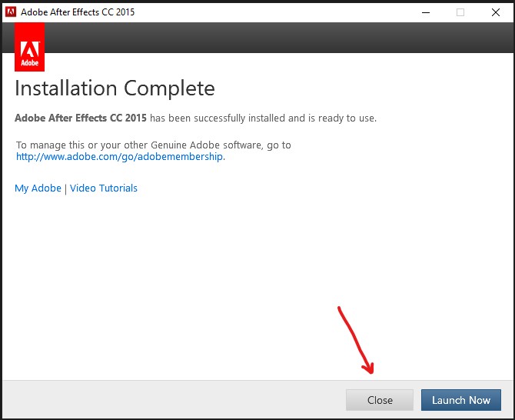Open the Video Tutorials link
The width and height of the screenshot is (515, 420).
click(x=104, y=188)
